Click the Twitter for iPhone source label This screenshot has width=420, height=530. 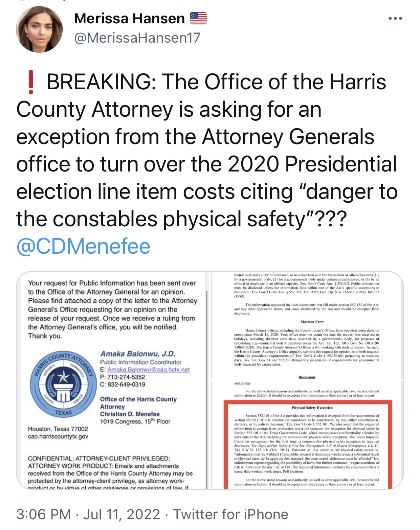click(x=231, y=514)
